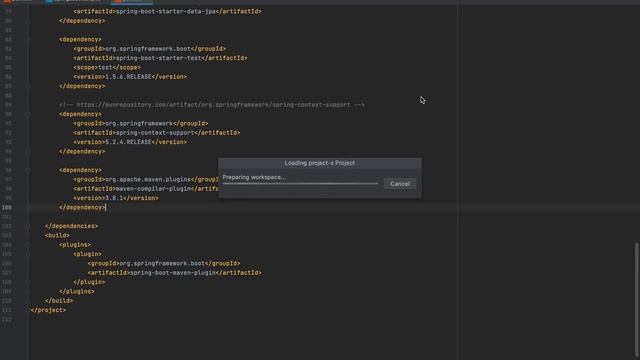Toggle fold marker beside the </dependencies> closing tag
This screenshot has height=360, width=640.
pos(28,226)
